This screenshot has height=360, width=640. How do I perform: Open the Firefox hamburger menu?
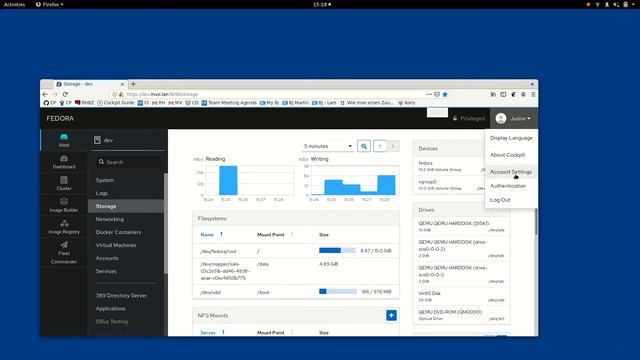click(x=533, y=94)
